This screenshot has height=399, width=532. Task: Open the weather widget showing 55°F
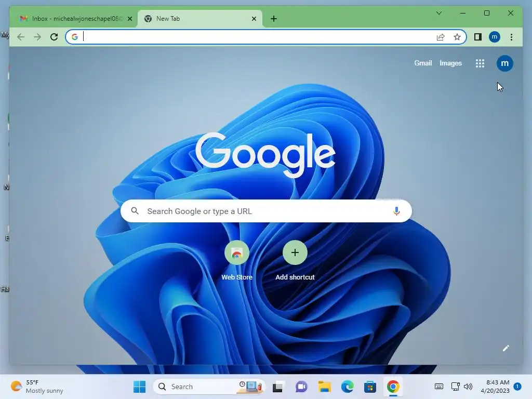[37, 387]
